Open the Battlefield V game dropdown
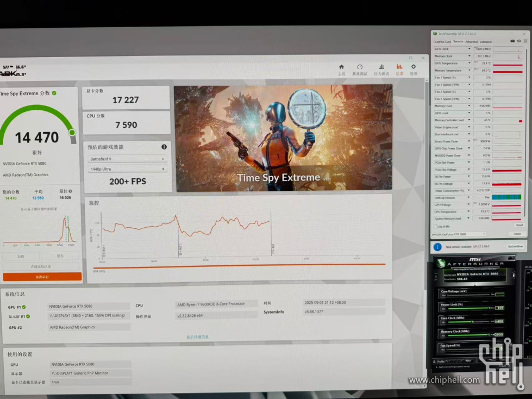 (x=127, y=159)
